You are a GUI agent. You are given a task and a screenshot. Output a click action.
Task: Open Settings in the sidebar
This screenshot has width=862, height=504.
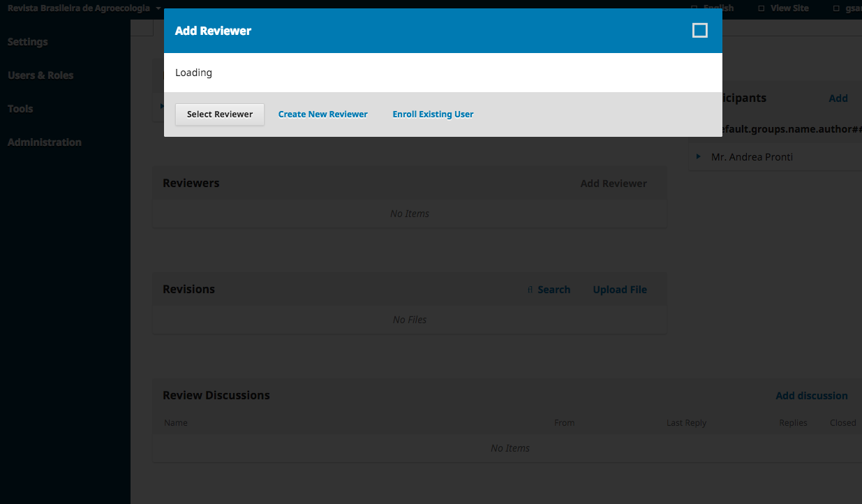click(x=28, y=42)
